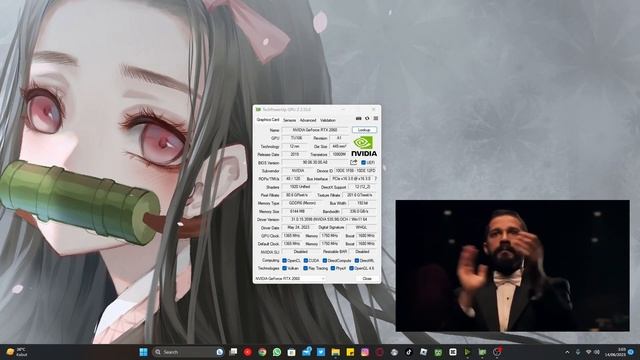Click the Wi-Fi network tray icon

tap(588, 352)
